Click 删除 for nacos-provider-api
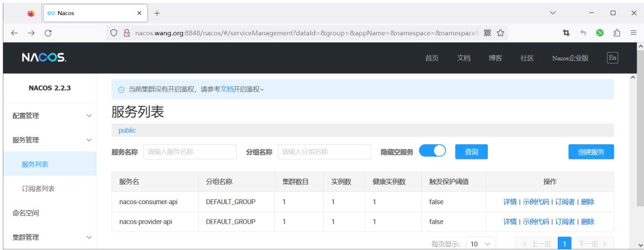The image size is (644, 250). [x=588, y=221]
